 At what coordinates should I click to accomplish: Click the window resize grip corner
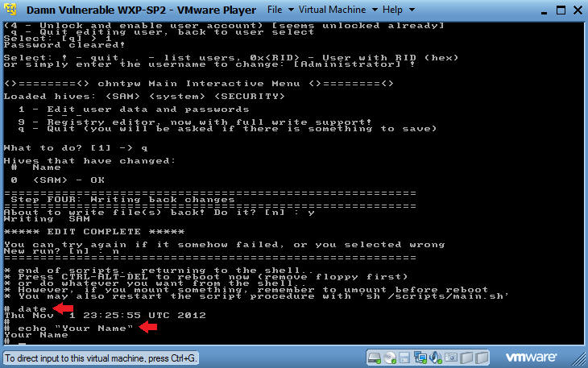[579, 360]
